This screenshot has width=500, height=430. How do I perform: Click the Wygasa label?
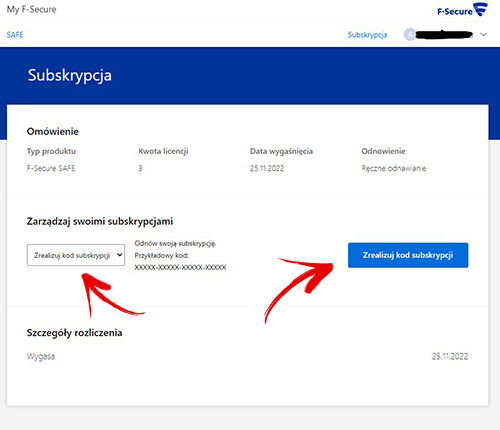tap(41, 356)
